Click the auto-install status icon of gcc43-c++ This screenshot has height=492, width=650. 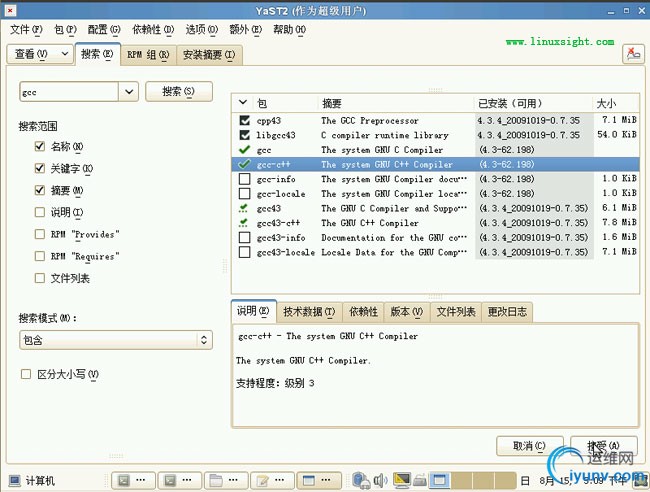click(x=244, y=223)
